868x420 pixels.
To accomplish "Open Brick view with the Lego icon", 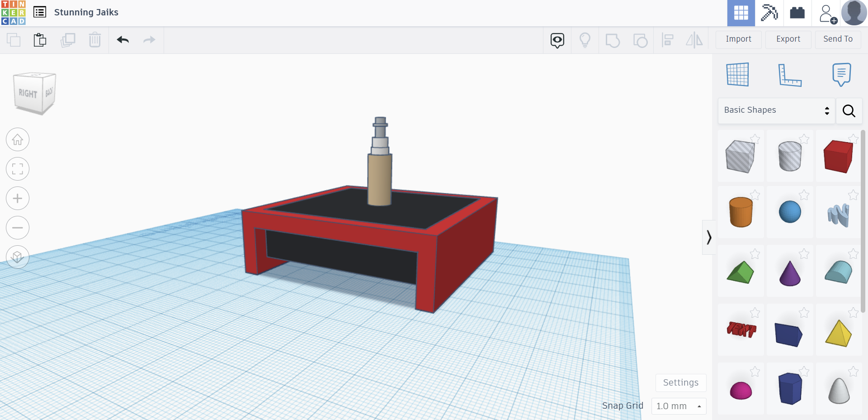I will (797, 13).
